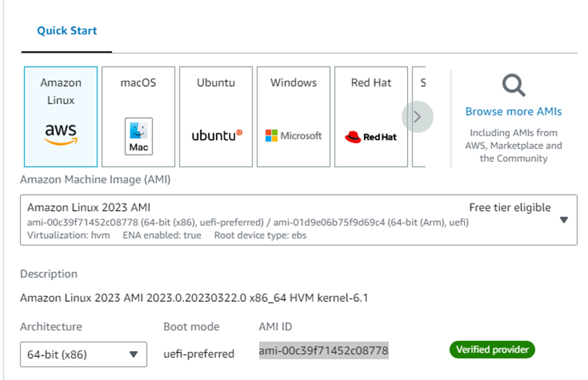Screen dimensions: 588x380
Task: Open the 64-bit (x86) architecture dropdown
Action: [x=84, y=354]
